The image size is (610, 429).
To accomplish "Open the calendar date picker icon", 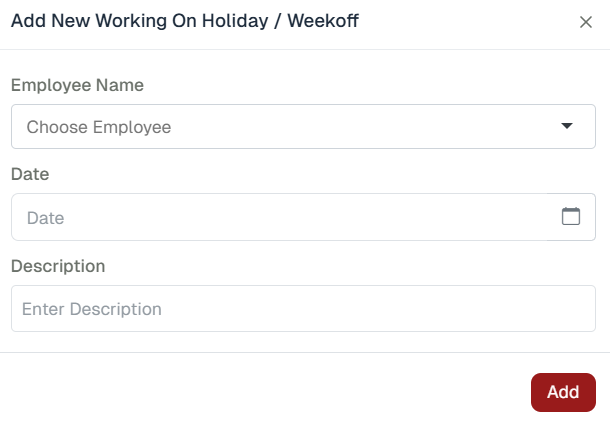I will click(571, 216).
